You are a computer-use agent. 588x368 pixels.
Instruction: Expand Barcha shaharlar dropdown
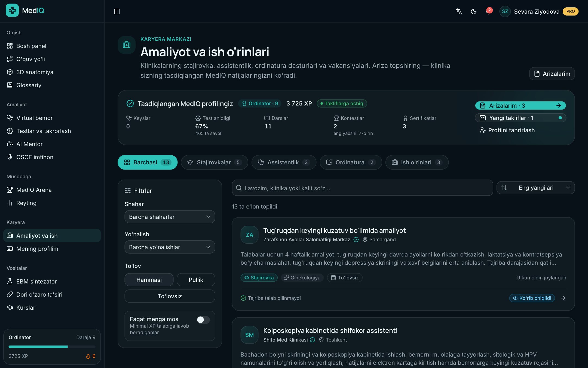(x=170, y=217)
